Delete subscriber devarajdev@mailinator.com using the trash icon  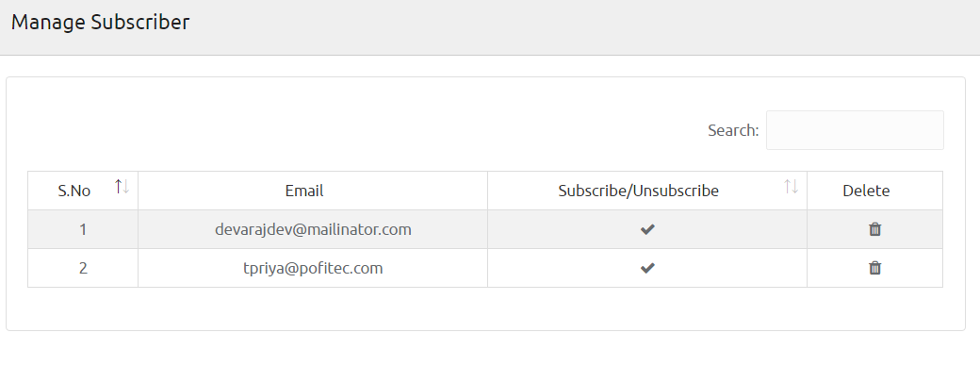pyautogui.click(x=875, y=229)
